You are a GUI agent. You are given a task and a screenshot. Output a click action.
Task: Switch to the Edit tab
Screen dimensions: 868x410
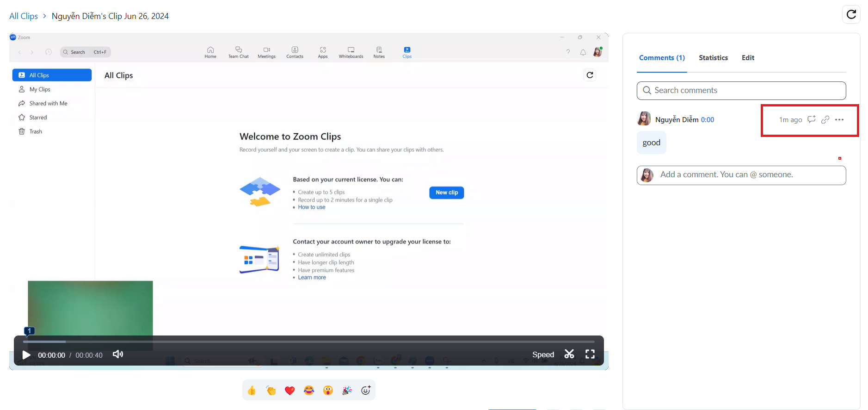point(748,58)
